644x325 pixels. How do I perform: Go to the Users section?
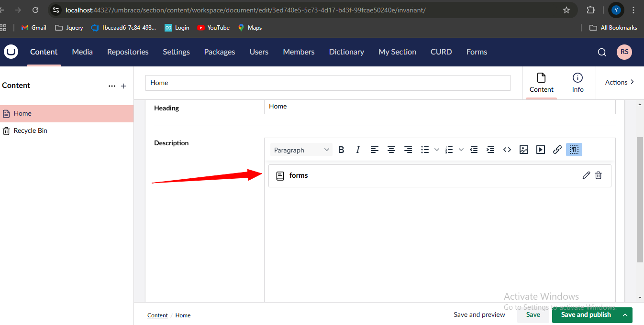[x=259, y=52]
